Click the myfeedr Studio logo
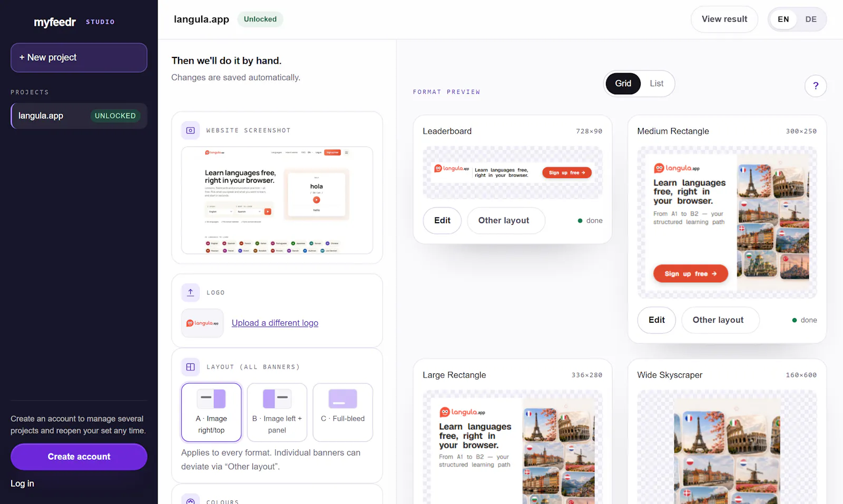Image resolution: width=843 pixels, height=504 pixels. [74, 22]
